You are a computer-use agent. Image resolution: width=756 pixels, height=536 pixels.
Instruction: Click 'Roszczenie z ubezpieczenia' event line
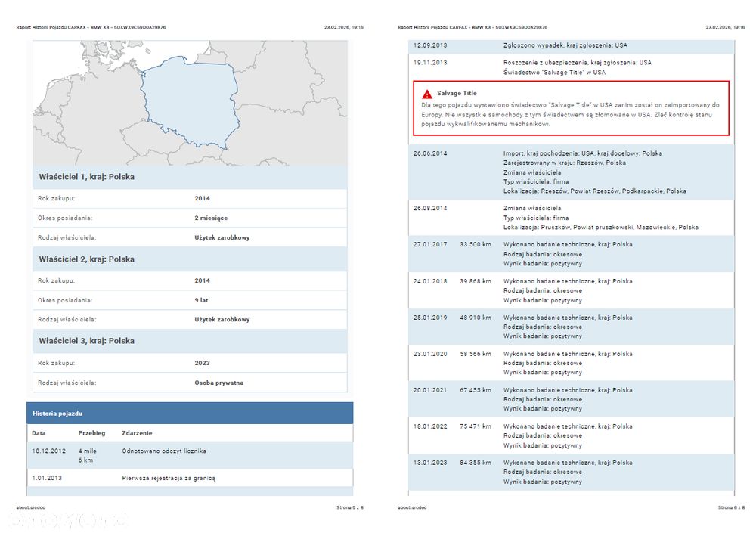tap(577, 63)
